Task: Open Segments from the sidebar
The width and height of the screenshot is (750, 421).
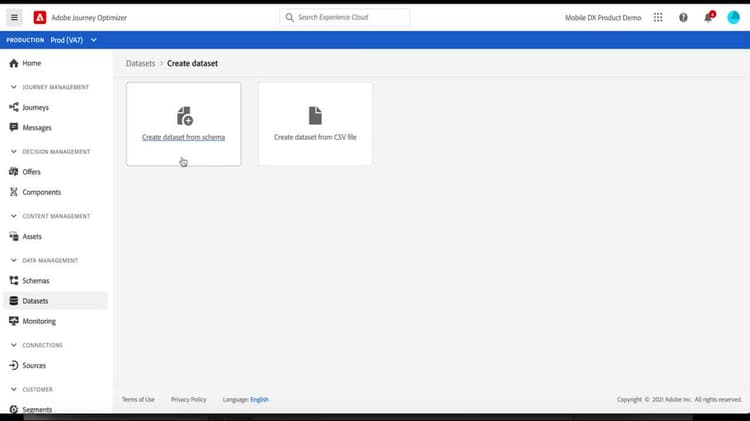Action: [37, 410]
